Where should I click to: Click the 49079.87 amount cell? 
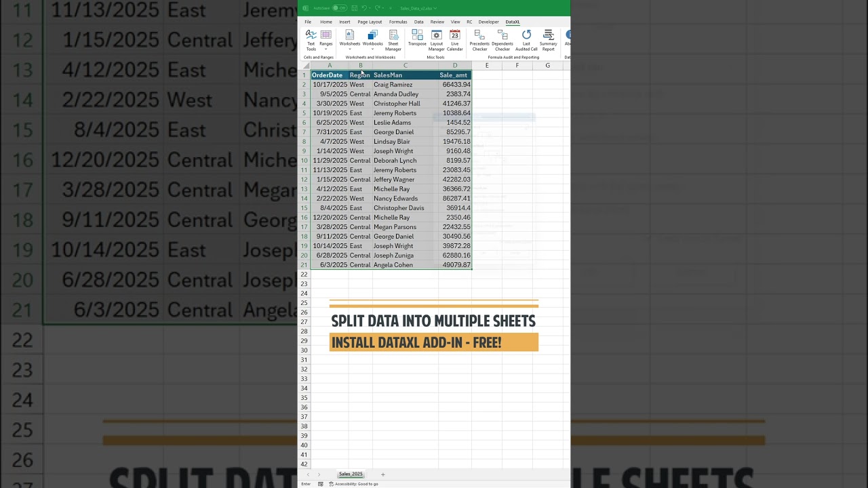point(455,265)
